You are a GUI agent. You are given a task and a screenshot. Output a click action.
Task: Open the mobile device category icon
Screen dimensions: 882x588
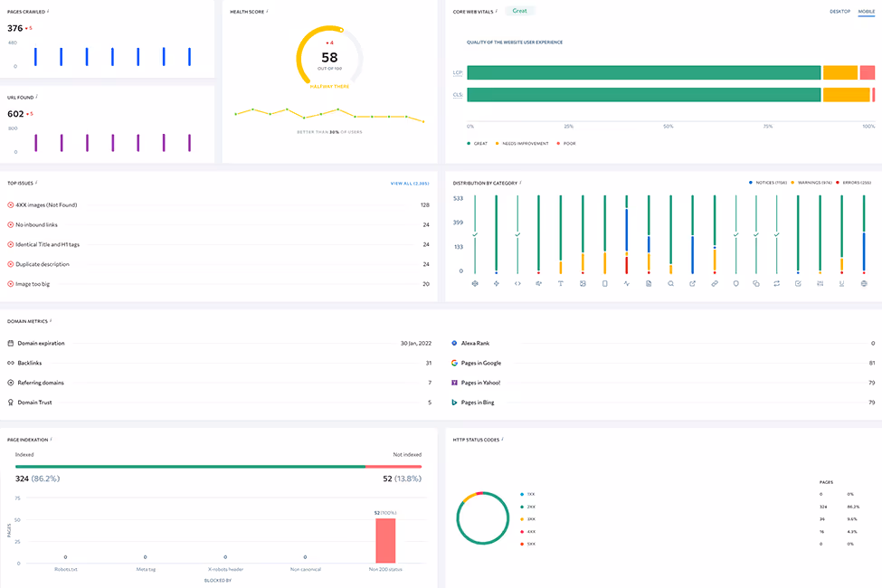click(x=604, y=283)
